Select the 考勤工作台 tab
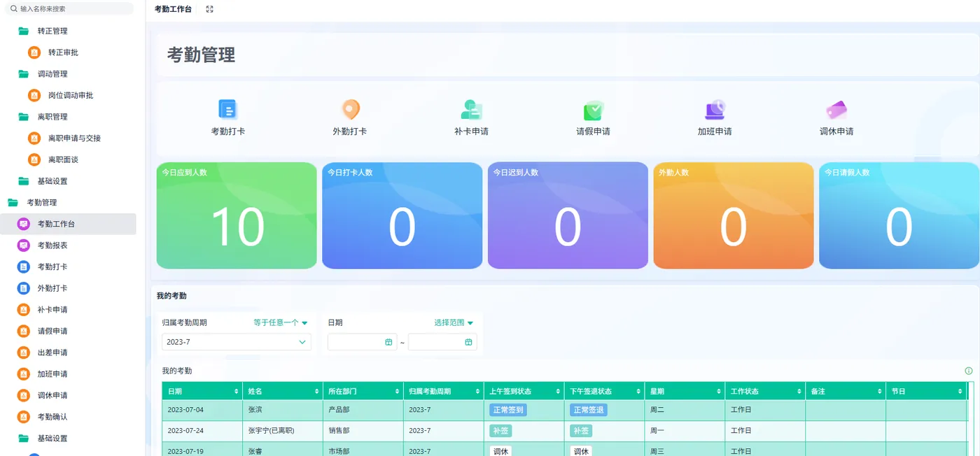 (173, 9)
